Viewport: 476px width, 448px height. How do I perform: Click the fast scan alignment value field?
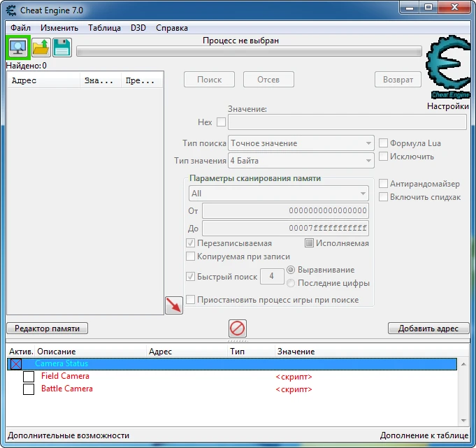(x=272, y=276)
